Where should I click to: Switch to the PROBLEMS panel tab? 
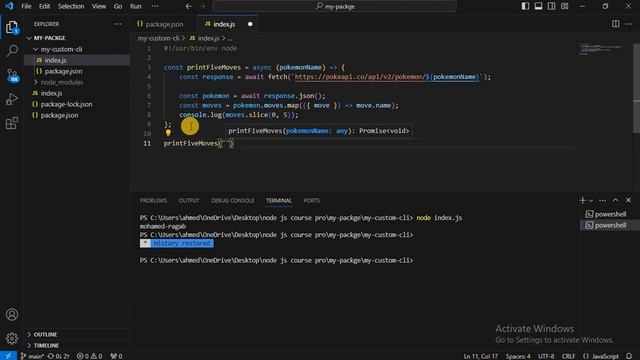coord(153,200)
